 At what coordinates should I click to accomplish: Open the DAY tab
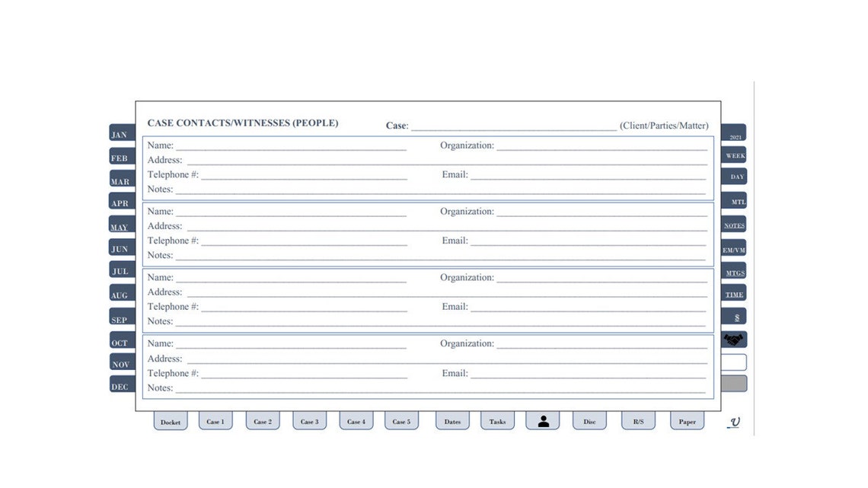coord(735,176)
